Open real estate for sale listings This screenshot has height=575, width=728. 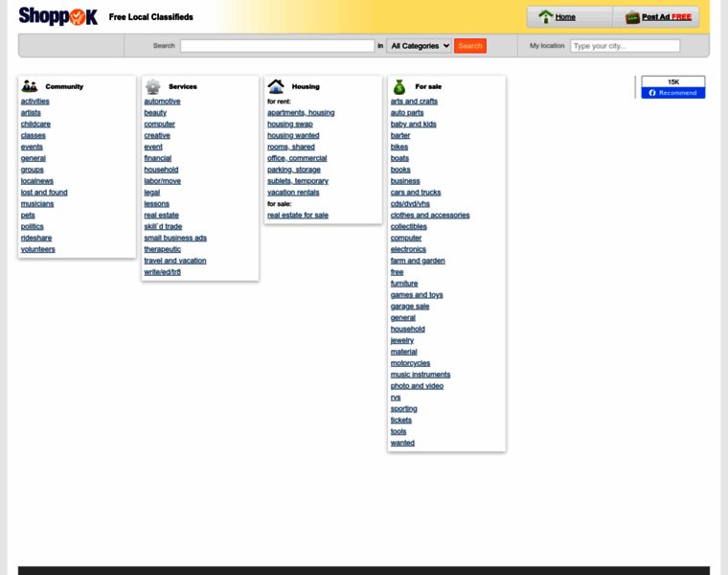pos(298,215)
